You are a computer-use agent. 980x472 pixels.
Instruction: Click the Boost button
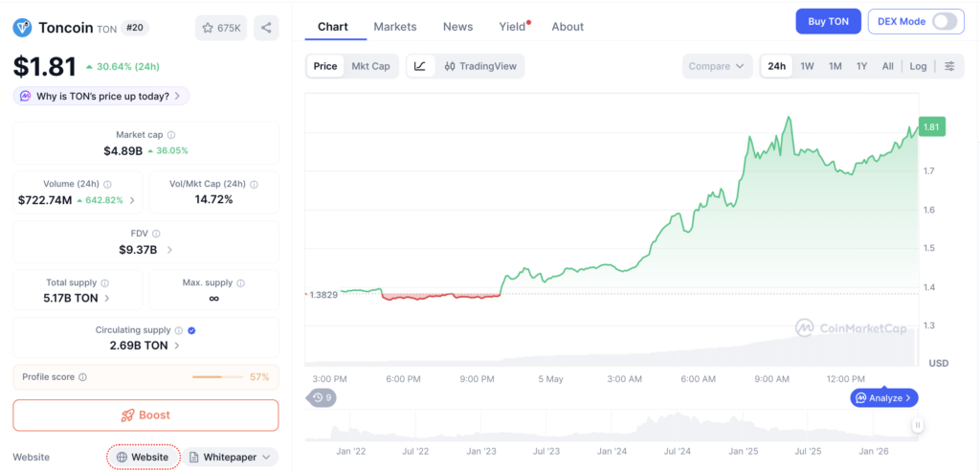click(145, 416)
